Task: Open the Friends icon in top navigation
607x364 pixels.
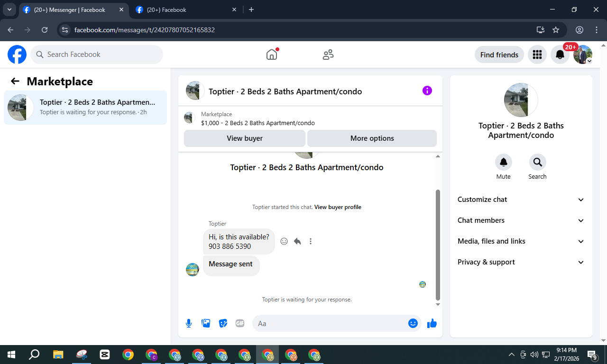Action: 328,55
